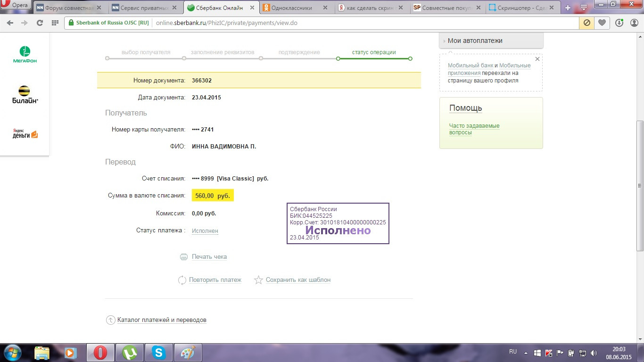Viewport: 644px width, 362px height.
Task: Click the heart bookmark icon in address bar
Action: tap(602, 23)
